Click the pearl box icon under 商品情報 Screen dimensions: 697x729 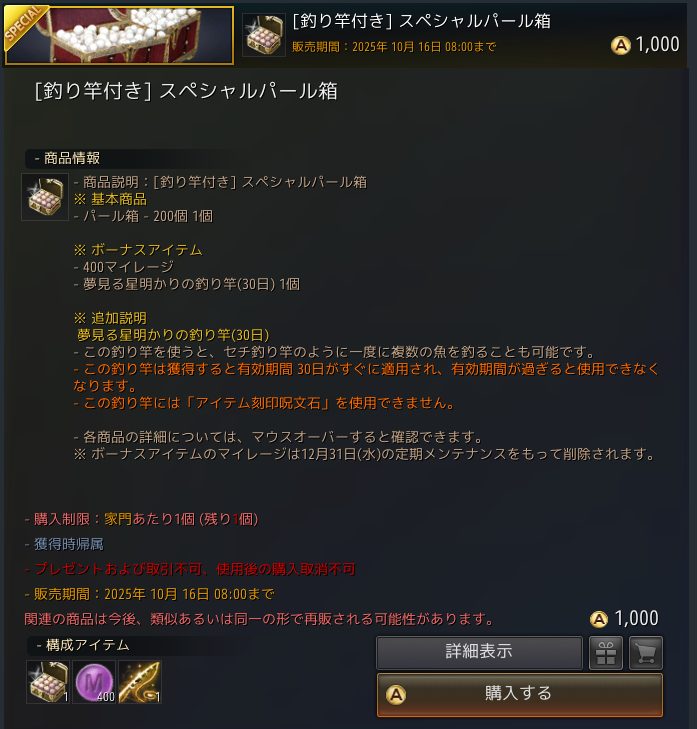coord(45,197)
